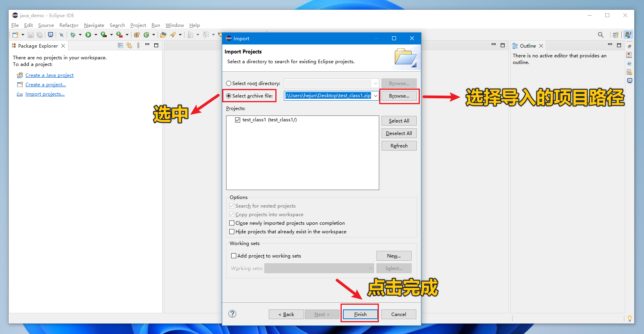
Task: Select the 'Select archive file' radio button
Action: tap(229, 96)
